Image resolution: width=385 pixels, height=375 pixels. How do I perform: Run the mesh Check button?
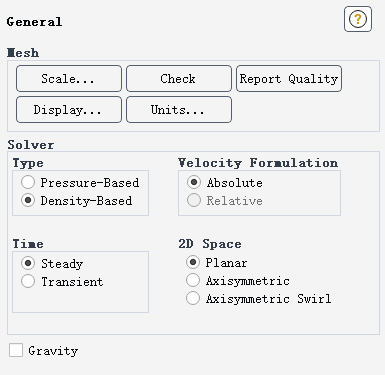tap(179, 78)
